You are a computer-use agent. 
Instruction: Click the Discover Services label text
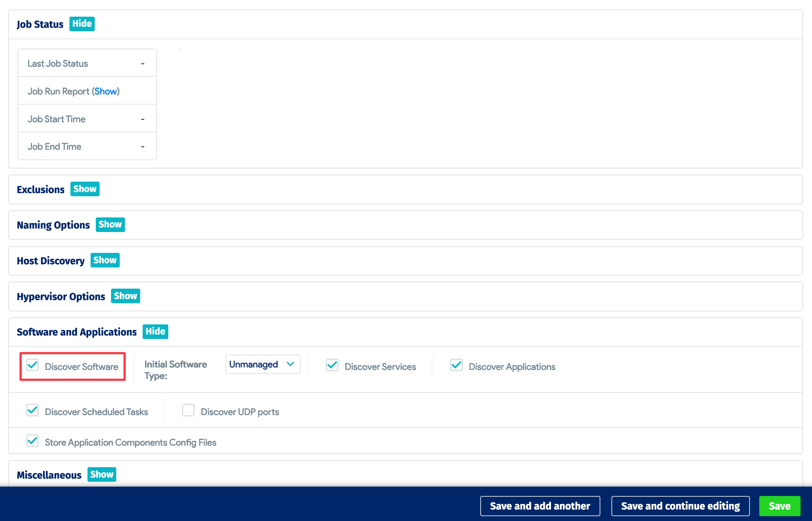[380, 367]
